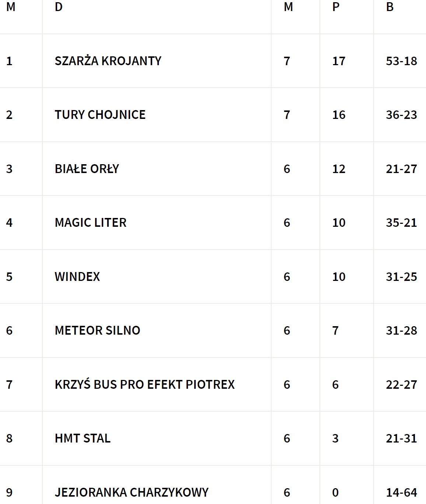The width and height of the screenshot is (426, 504).
Task: Select the TURY CHOJNICE team name
Action: (x=100, y=114)
